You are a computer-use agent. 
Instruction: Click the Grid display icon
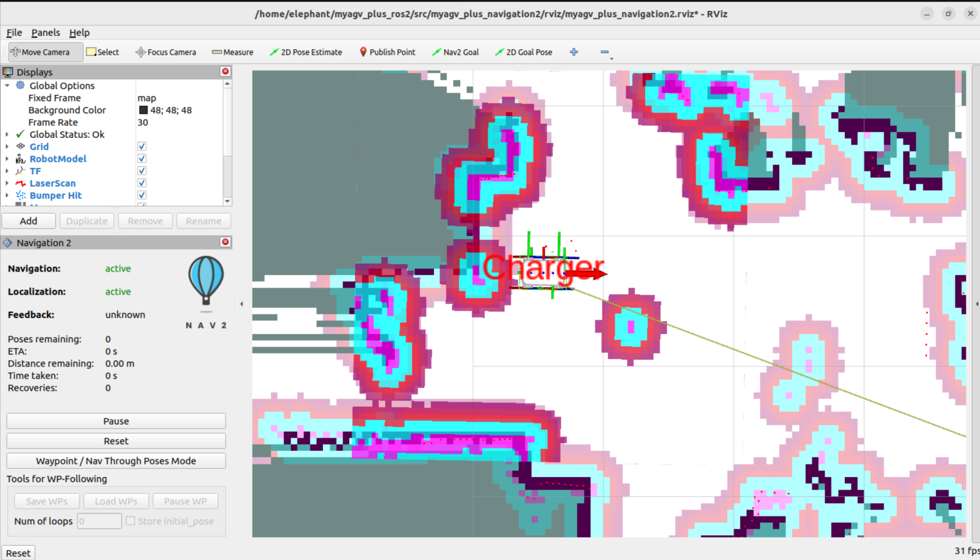21,146
